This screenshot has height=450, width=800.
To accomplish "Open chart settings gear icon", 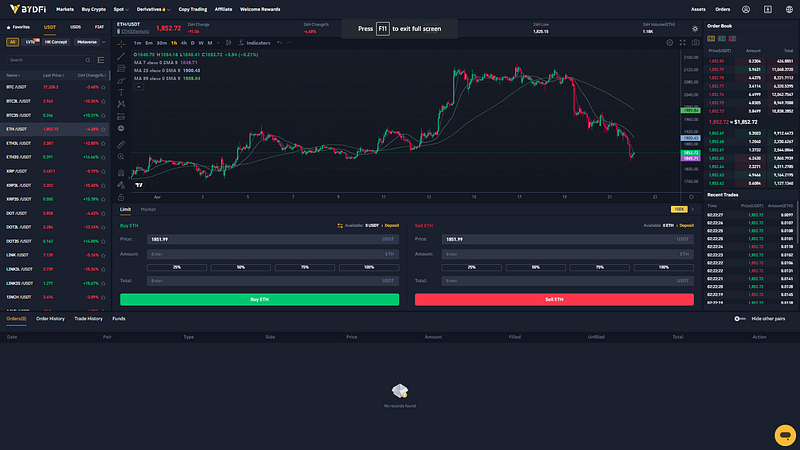I will pyautogui.click(x=669, y=43).
